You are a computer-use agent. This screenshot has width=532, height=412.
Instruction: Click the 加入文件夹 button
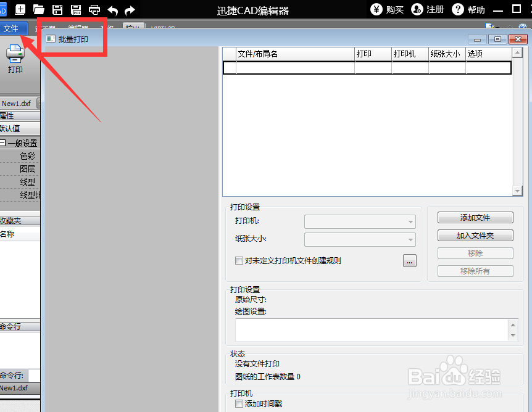click(x=475, y=236)
